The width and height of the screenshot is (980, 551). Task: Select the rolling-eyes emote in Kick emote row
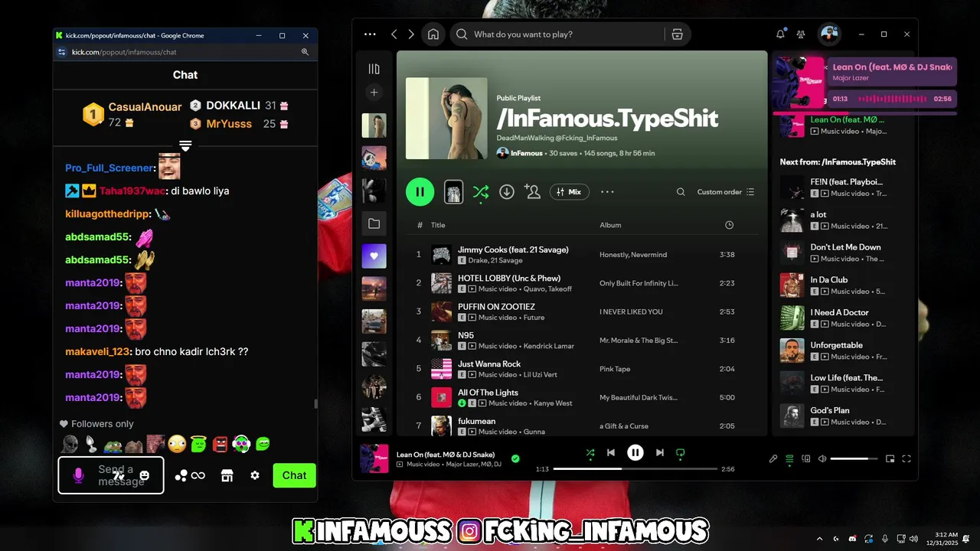point(177,443)
